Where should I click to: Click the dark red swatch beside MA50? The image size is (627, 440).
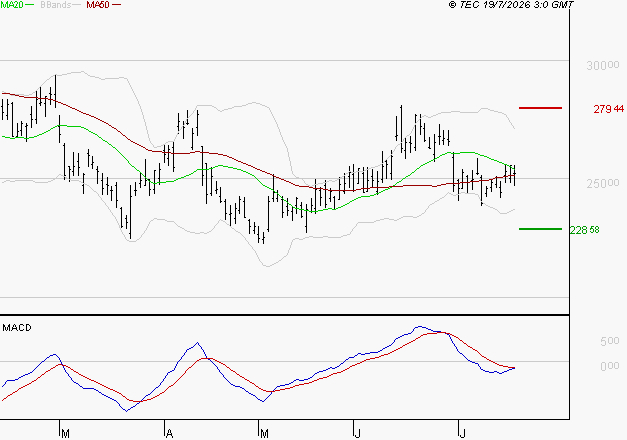[116, 4]
